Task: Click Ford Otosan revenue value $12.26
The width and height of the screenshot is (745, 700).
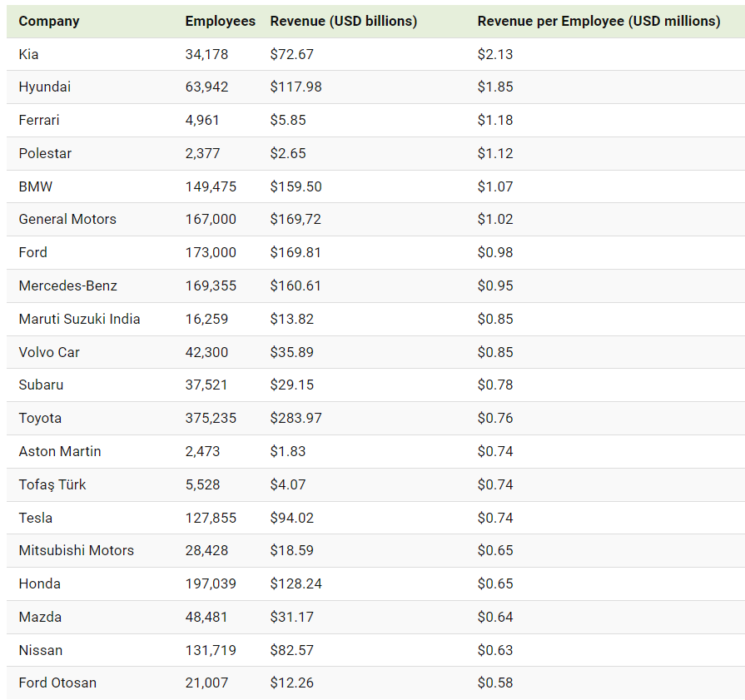Action: point(291,683)
